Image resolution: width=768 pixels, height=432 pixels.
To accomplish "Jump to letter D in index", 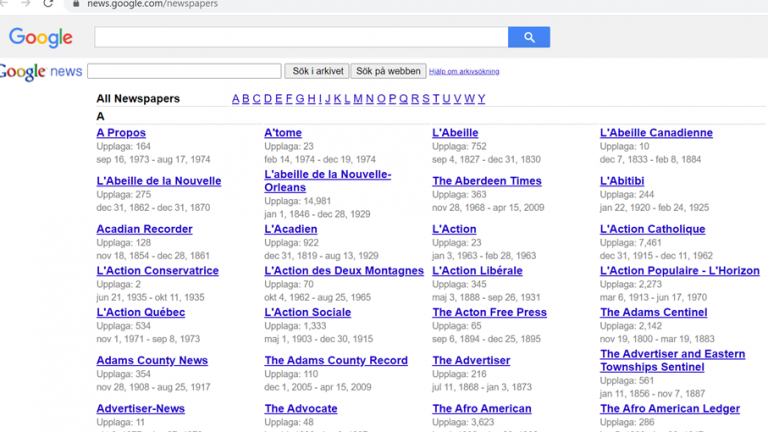I will point(268,98).
